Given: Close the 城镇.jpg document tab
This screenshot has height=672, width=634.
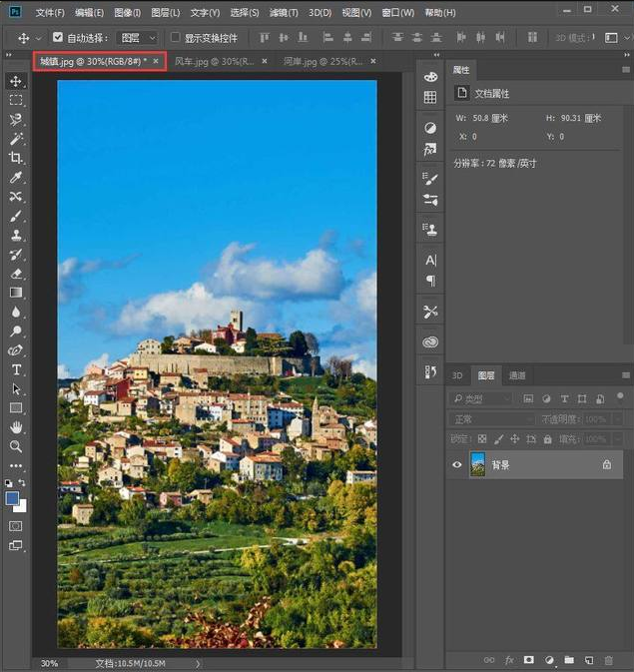Looking at the screenshot, I should (x=156, y=61).
